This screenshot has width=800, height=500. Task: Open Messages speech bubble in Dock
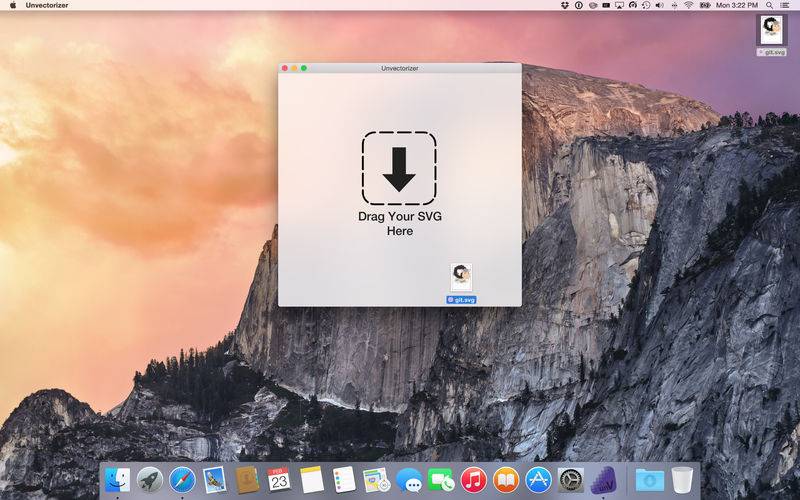(x=409, y=481)
